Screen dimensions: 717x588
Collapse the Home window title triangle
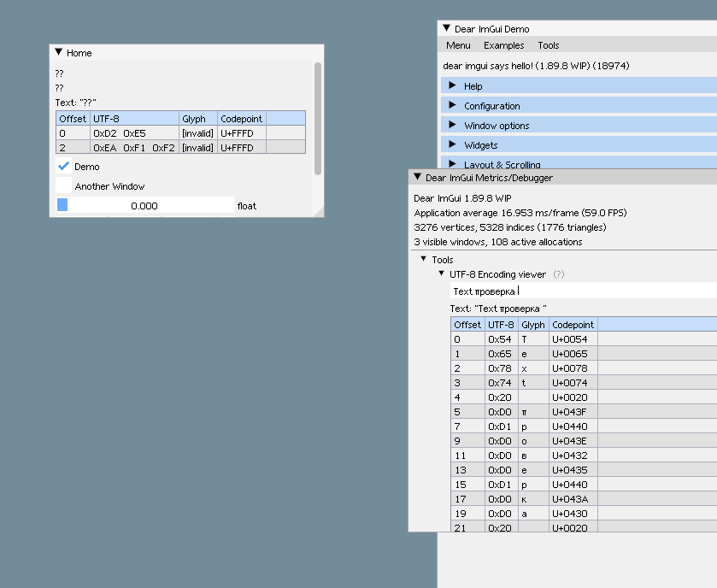click(x=58, y=52)
